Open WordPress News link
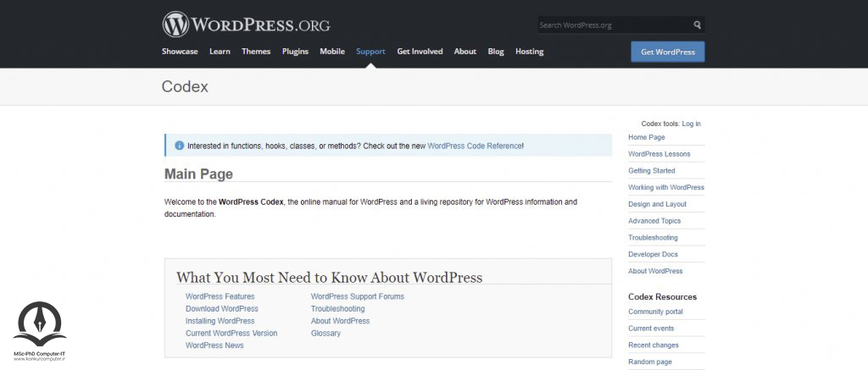Image resolution: width=868 pixels, height=370 pixels. click(x=214, y=345)
